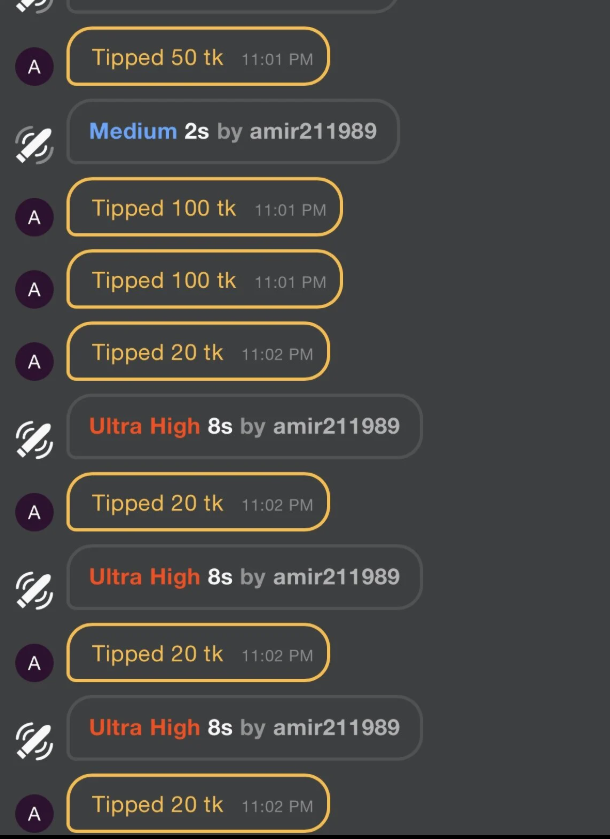This screenshot has height=839, width=610.
Task: Click the avatar next to Tipped 50 tk
Action: [x=34, y=67]
